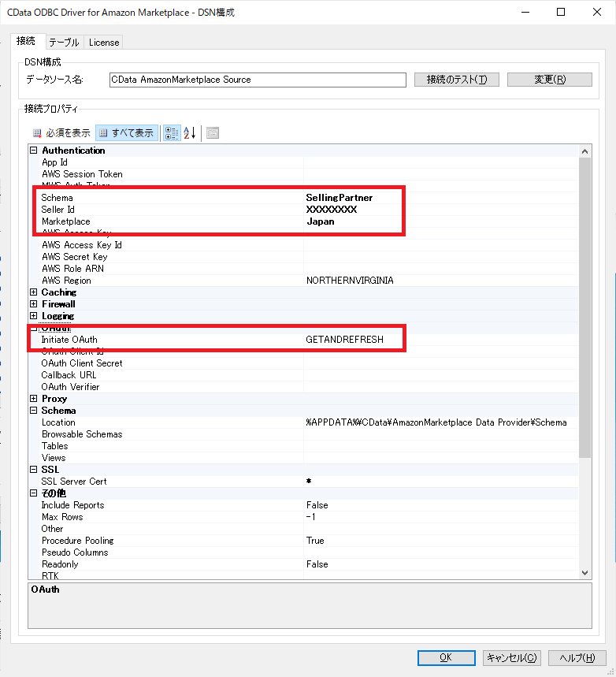Close the DSN configuration dialog
616x677 pixels.
597,12
